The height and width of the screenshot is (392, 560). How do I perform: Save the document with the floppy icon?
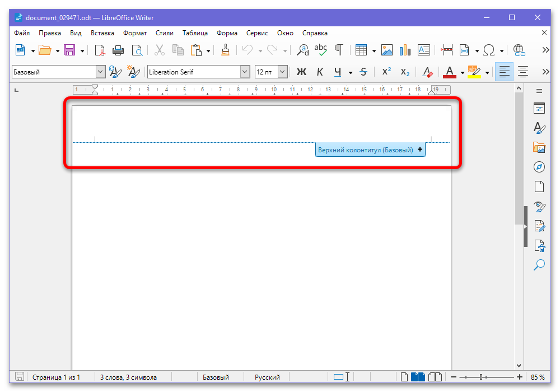tap(69, 50)
